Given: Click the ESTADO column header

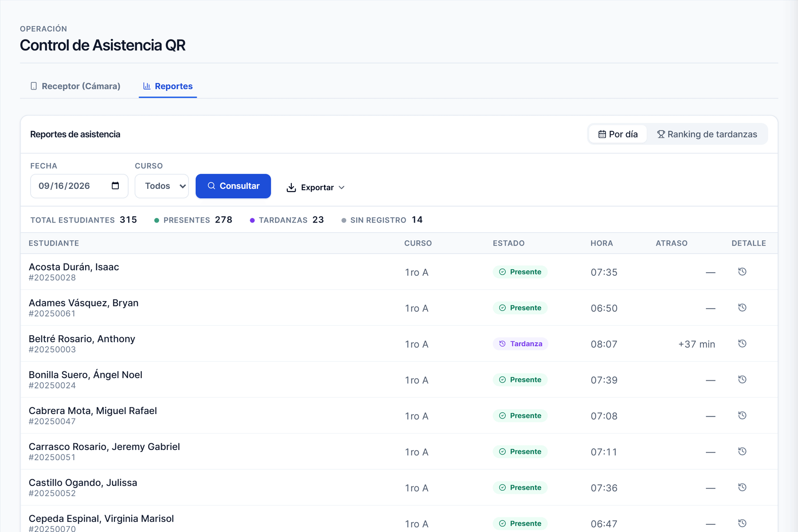Looking at the screenshot, I should tap(509, 243).
